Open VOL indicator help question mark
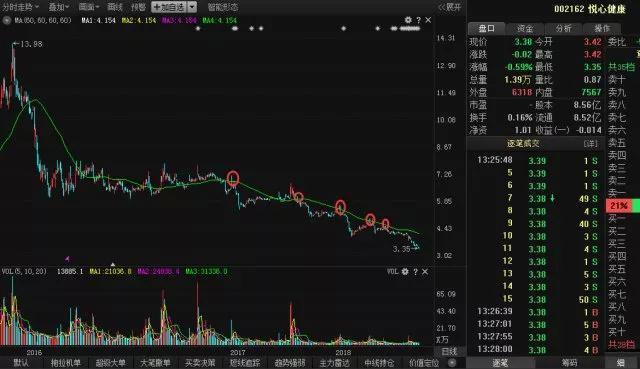 [x=415, y=271]
